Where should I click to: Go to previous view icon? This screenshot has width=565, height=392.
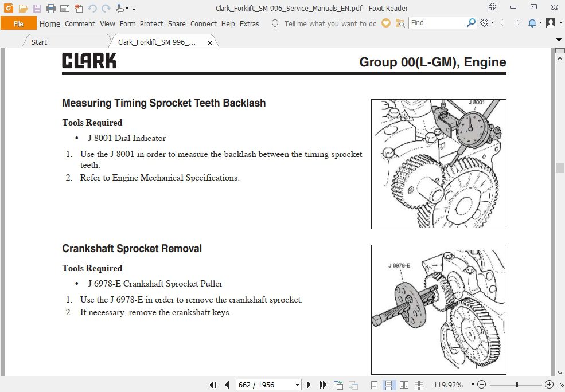(x=338, y=385)
